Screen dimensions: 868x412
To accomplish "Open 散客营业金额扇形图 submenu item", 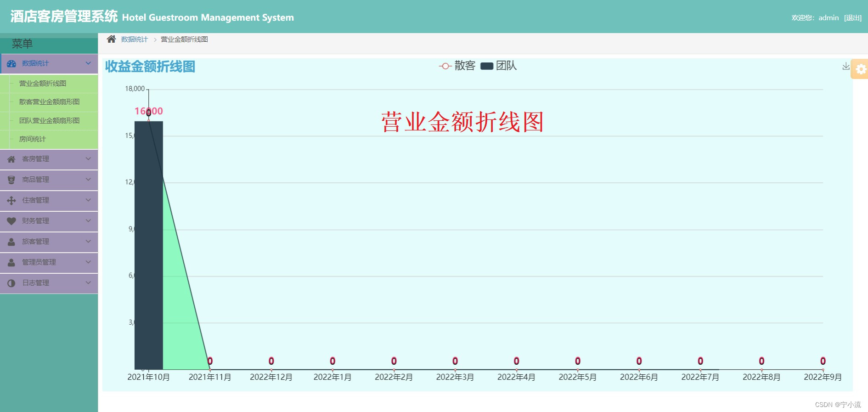I will 49,102.
